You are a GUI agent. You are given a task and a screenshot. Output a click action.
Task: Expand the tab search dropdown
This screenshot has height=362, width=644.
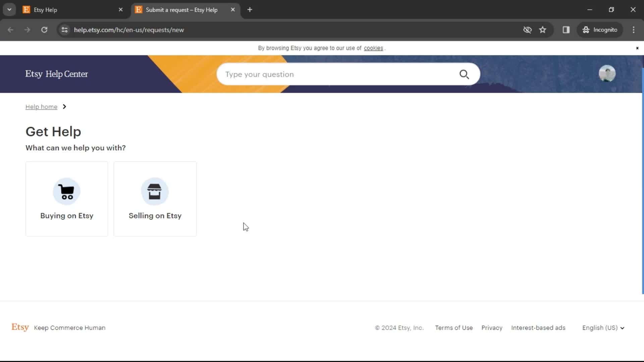pos(9,10)
